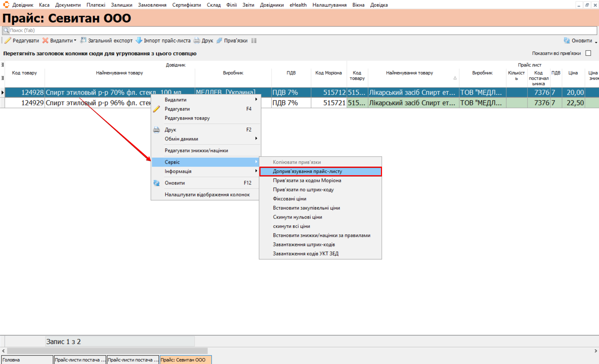Viewport: 599px width, 364px height.
Task: Enable the Показати всі прив'язки checkbox
Action: coord(588,53)
